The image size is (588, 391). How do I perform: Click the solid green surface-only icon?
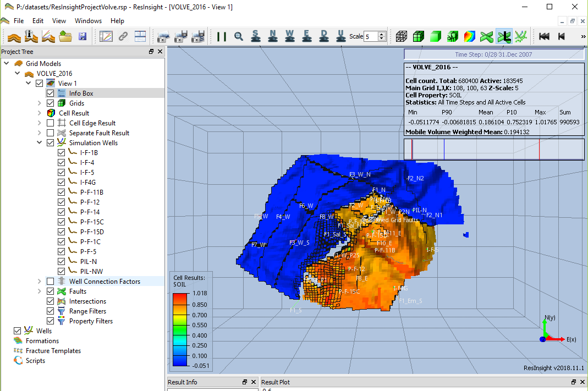[436, 36]
